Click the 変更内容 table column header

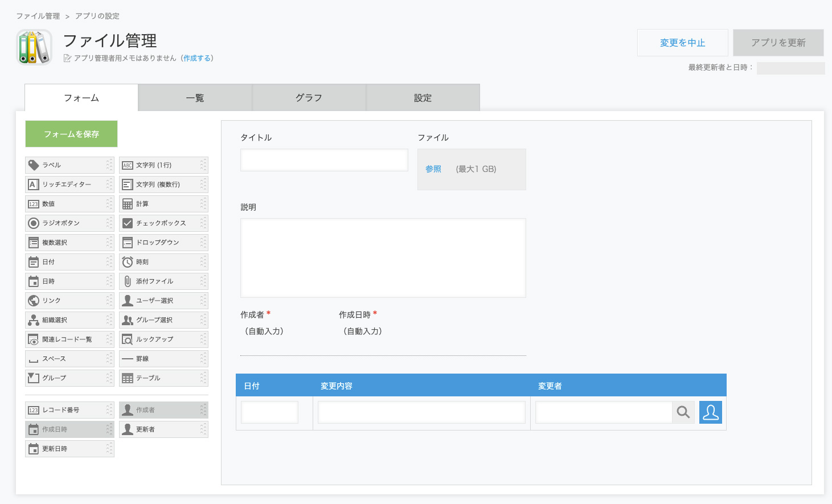[x=337, y=386]
